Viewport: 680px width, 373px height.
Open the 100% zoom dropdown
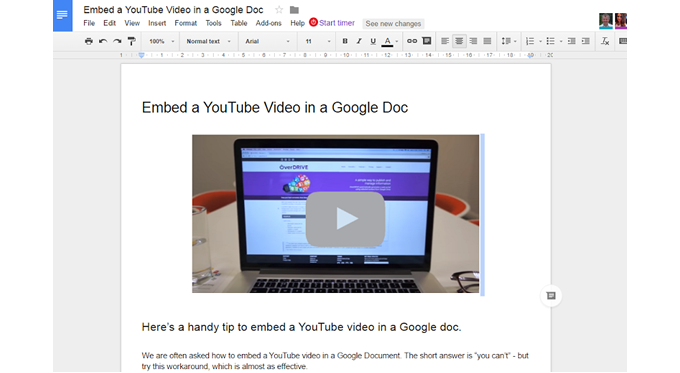(x=161, y=41)
